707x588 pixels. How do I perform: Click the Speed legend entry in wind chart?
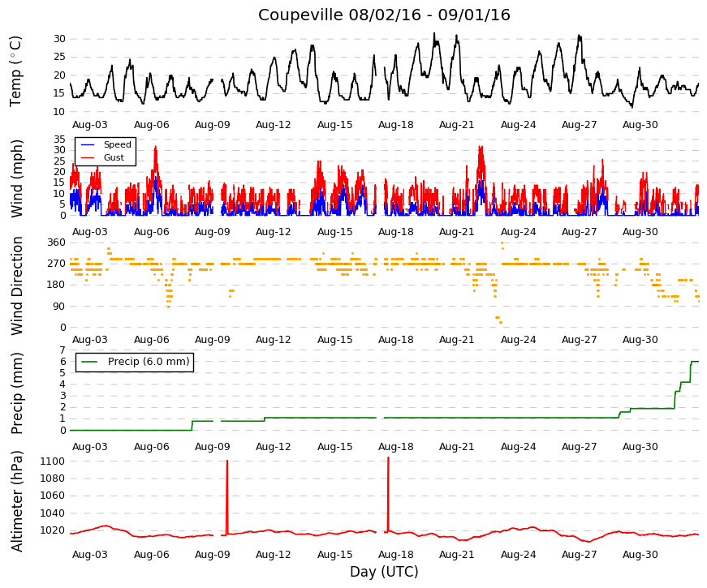coord(117,144)
